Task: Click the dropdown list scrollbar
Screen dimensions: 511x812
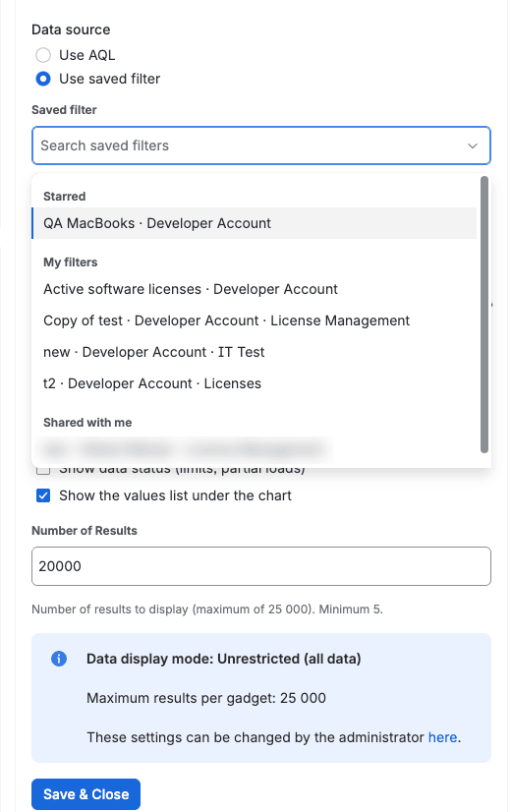Action: point(484,315)
